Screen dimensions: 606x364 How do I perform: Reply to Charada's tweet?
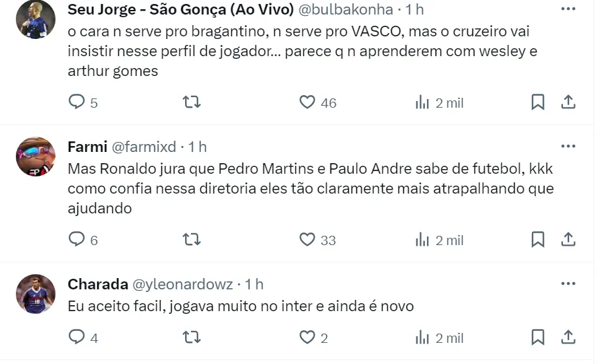coord(77,338)
